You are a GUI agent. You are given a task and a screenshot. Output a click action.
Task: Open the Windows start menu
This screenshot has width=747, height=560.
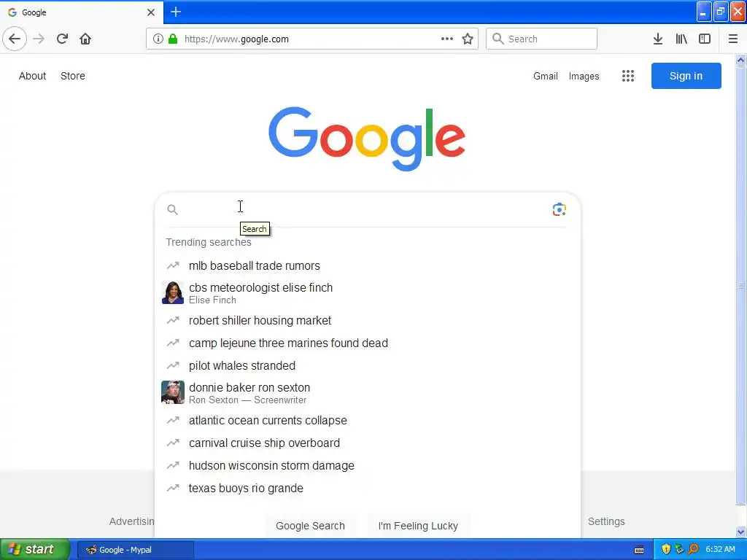pyautogui.click(x=35, y=549)
